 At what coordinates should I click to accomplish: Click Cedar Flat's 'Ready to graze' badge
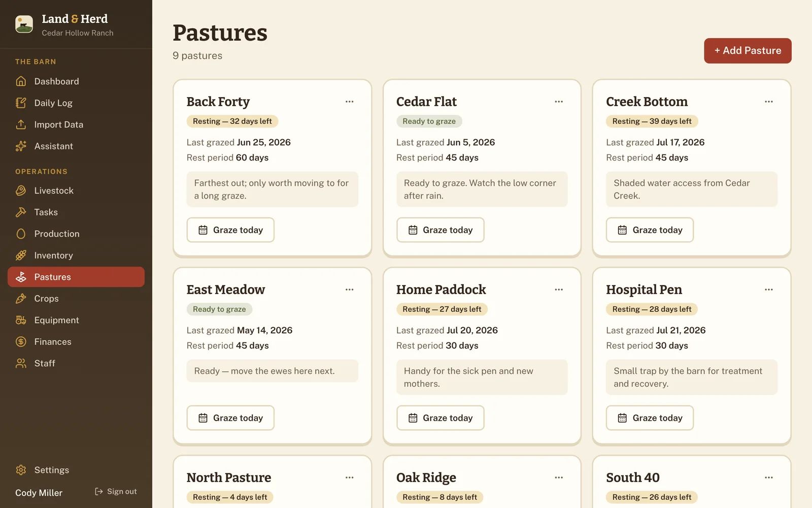click(429, 121)
